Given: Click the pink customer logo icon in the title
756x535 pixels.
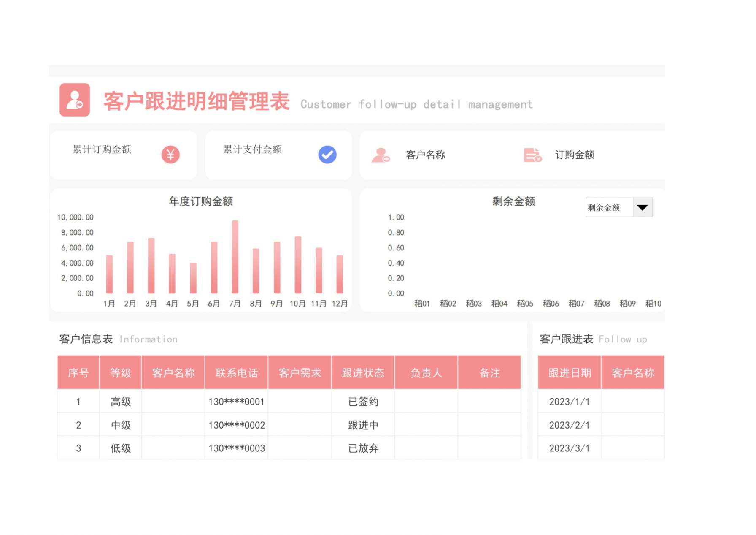Looking at the screenshot, I should tap(75, 100).
